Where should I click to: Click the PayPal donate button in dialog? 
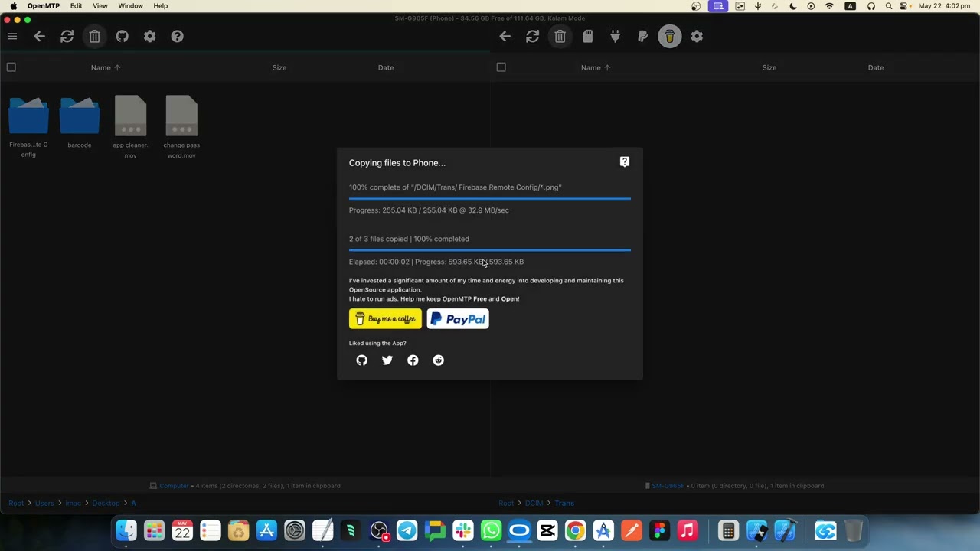point(458,318)
